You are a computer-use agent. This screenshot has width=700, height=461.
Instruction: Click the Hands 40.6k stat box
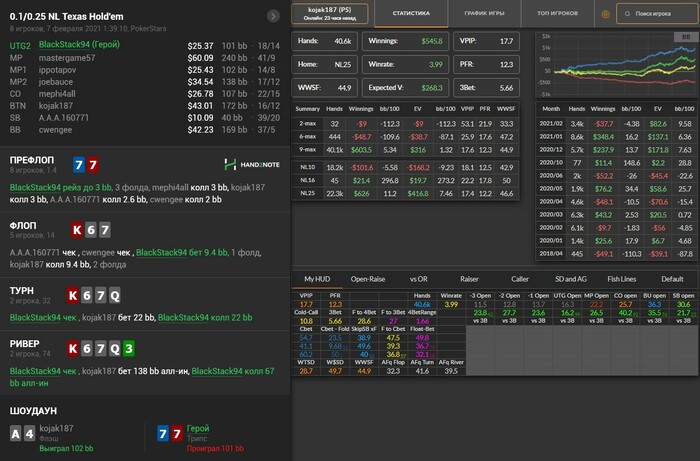pos(325,41)
